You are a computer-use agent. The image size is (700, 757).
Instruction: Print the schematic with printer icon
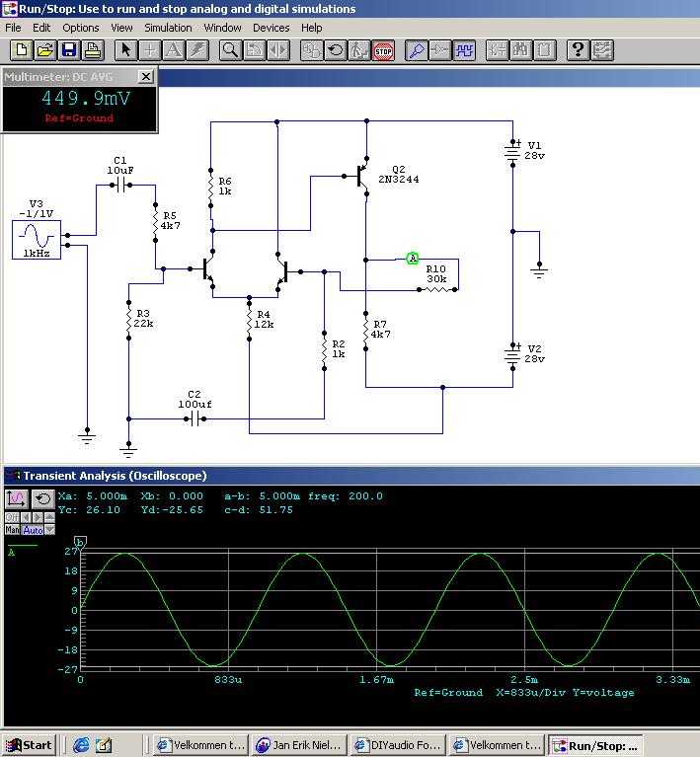92,50
